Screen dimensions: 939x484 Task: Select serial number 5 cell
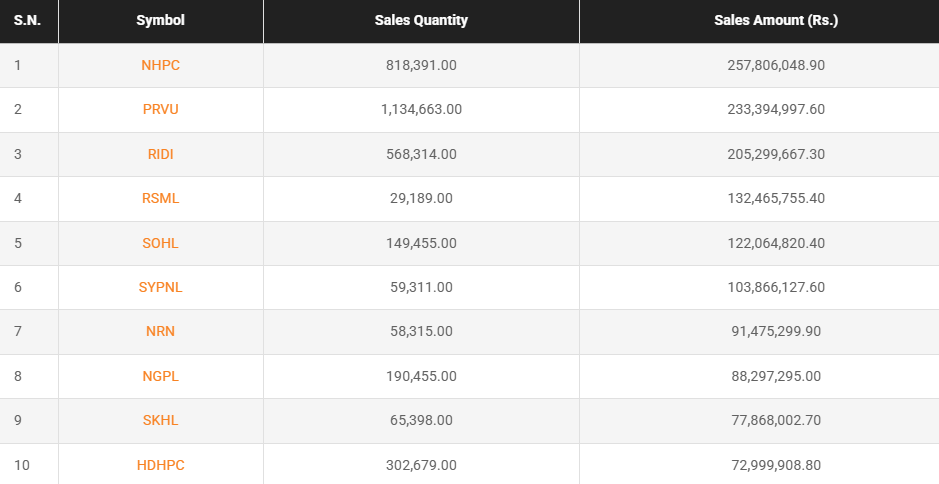click(x=18, y=243)
